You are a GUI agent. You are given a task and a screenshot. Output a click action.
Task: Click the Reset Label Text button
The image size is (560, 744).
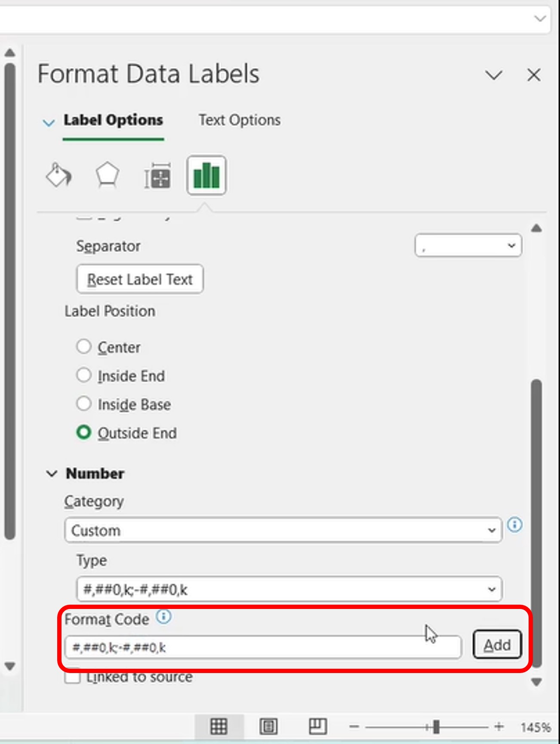[x=140, y=280]
